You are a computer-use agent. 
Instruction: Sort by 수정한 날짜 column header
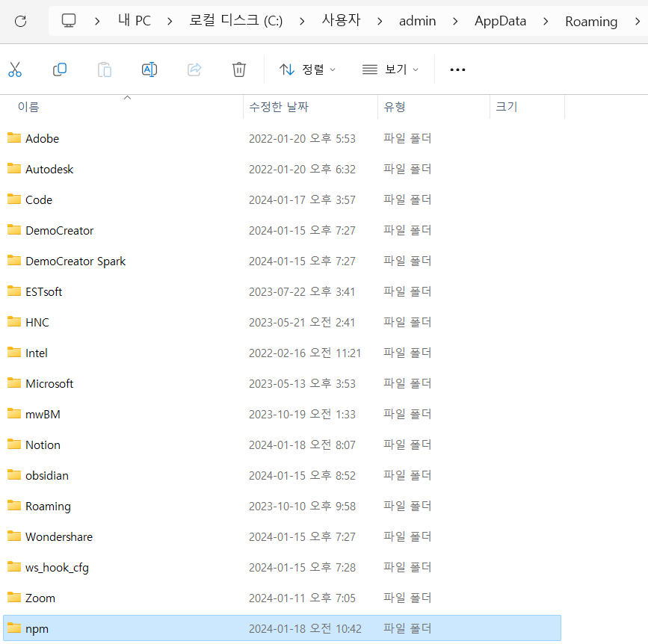[279, 107]
